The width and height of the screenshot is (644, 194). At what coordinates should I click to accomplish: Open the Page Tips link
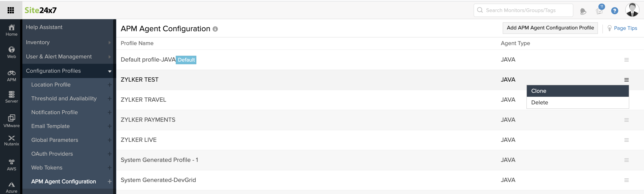[625, 28]
